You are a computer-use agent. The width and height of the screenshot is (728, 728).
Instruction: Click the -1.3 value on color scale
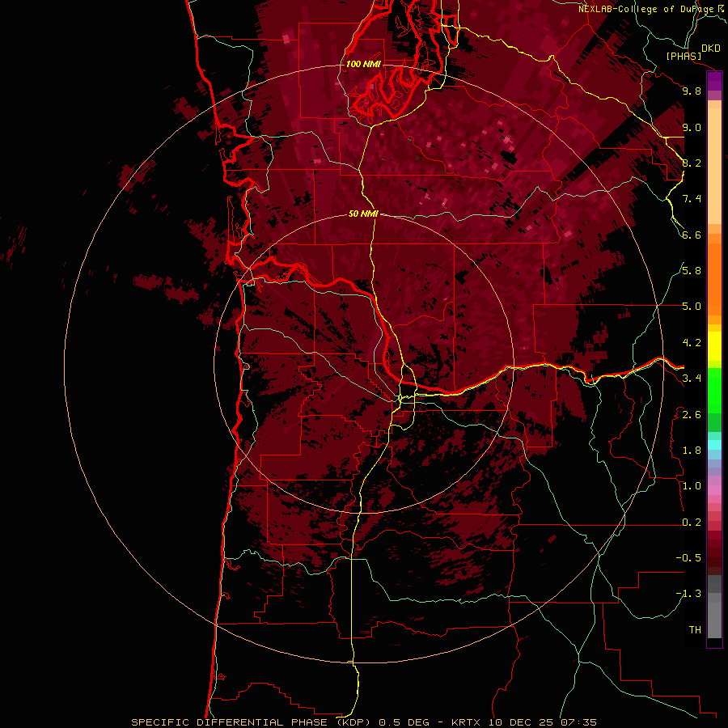tap(688, 594)
